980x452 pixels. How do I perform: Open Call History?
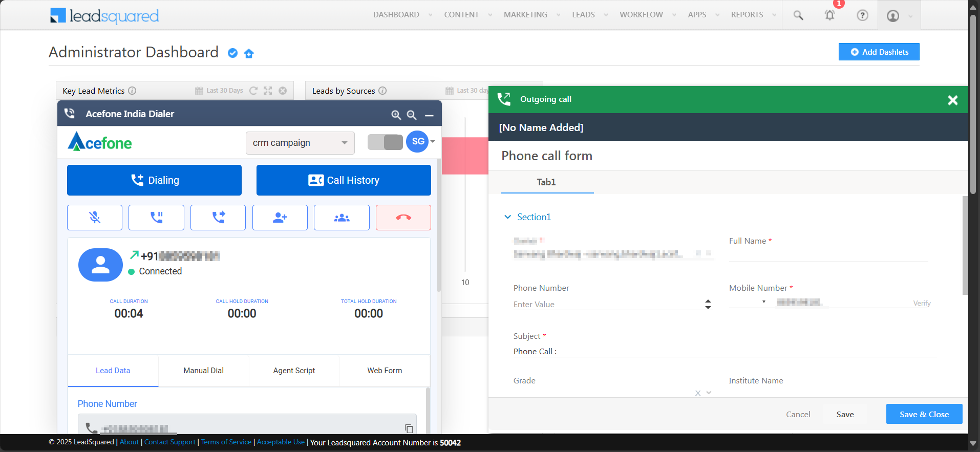[x=344, y=180]
